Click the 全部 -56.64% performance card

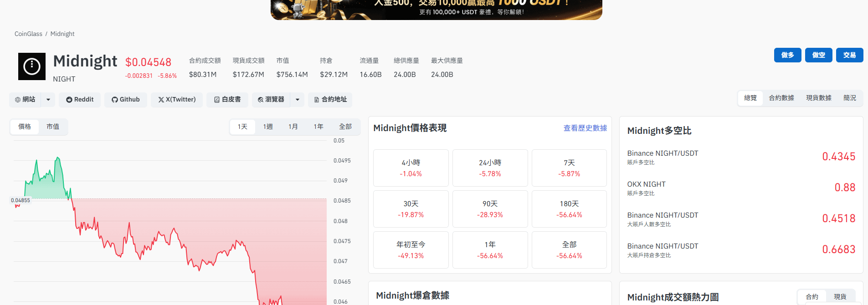click(x=570, y=250)
